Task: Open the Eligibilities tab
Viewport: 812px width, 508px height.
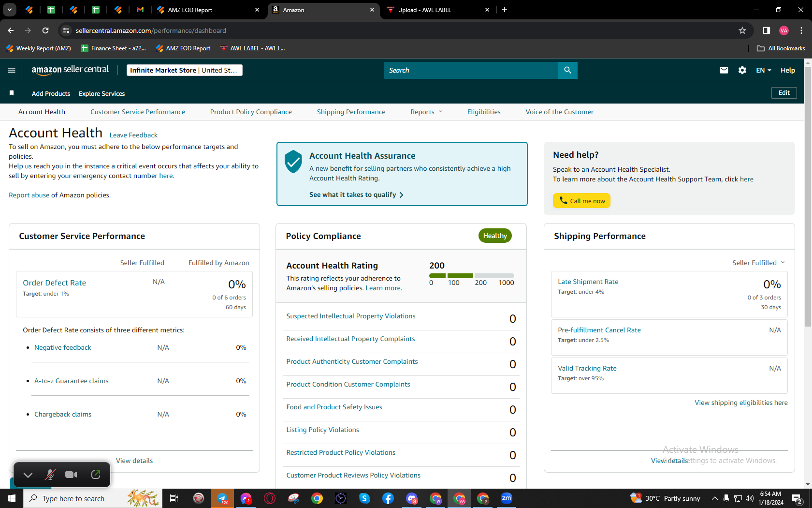Action: coord(484,112)
